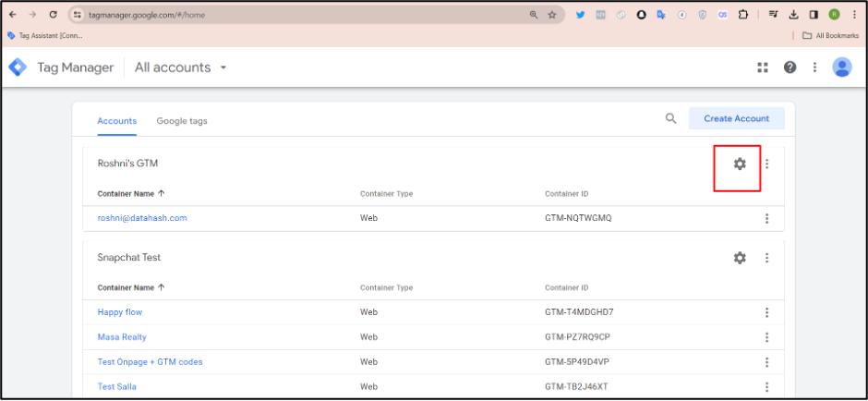This screenshot has height=401, width=868.
Task: Click container ID GTM-T4MDGHD7
Action: click(579, 312)
